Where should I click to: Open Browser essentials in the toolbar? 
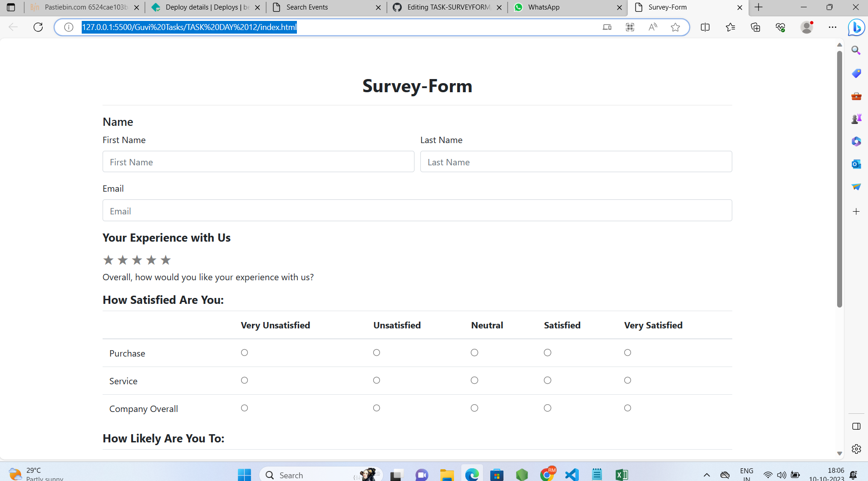[x=780, y=27]
